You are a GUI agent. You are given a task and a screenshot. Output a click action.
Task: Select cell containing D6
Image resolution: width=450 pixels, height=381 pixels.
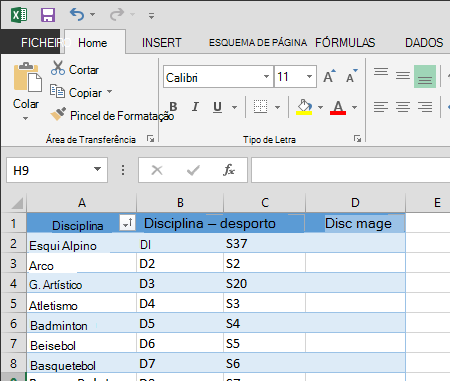[180, 343]
